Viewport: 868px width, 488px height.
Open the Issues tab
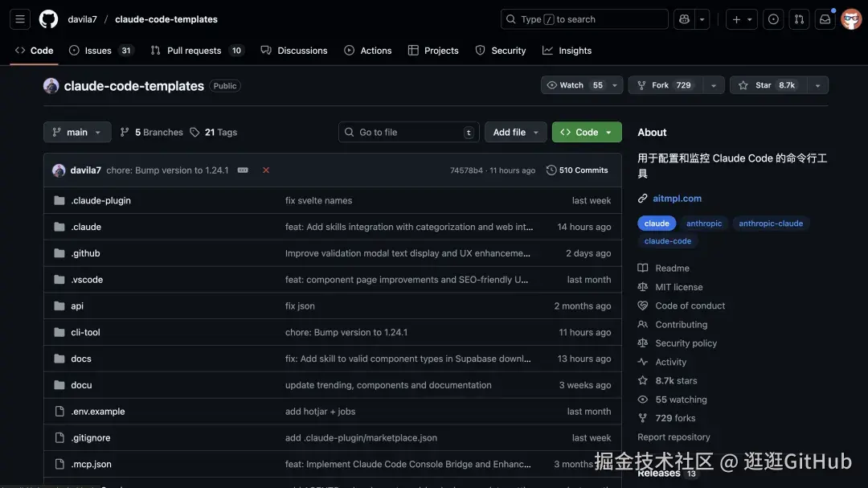[101, 51]
